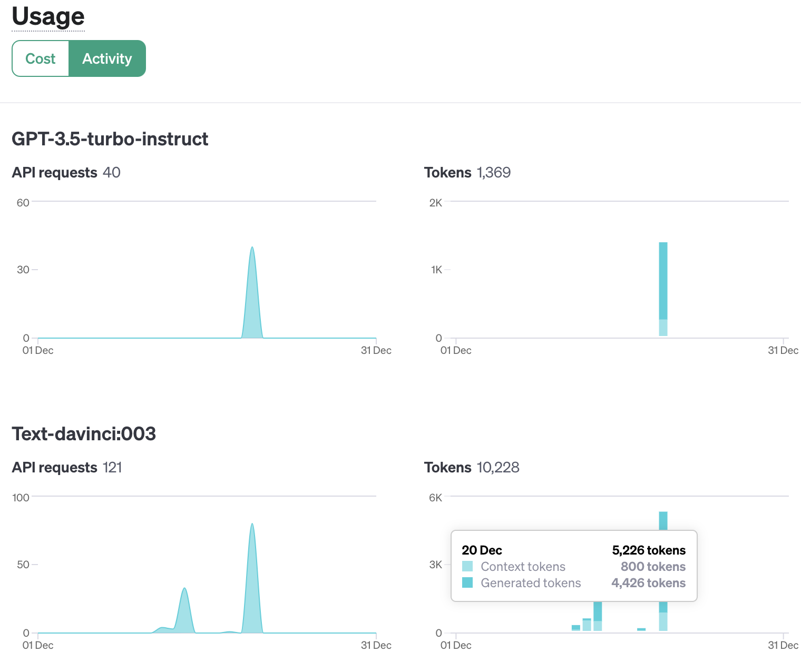The image size is (801, 672).
Task: Click API requests 121 label
Action: coord(67,468)
